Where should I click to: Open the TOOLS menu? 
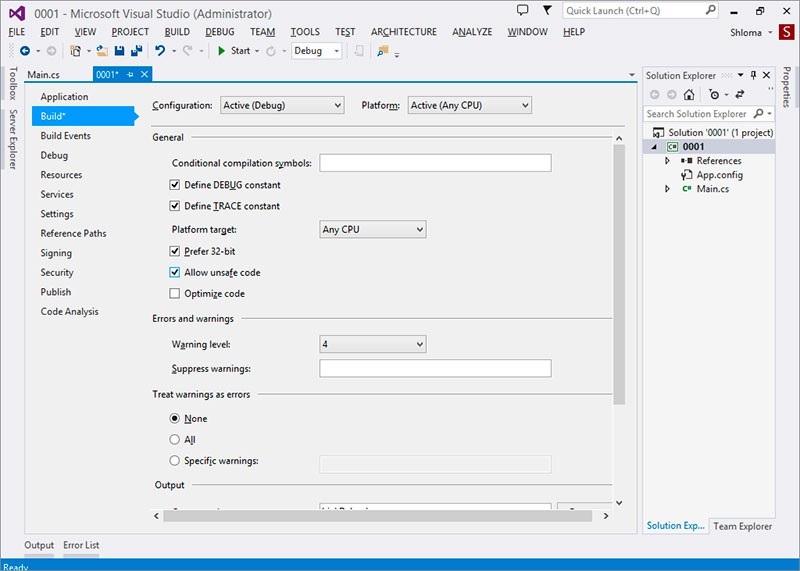pyautogui.click(x=305, y=32)
